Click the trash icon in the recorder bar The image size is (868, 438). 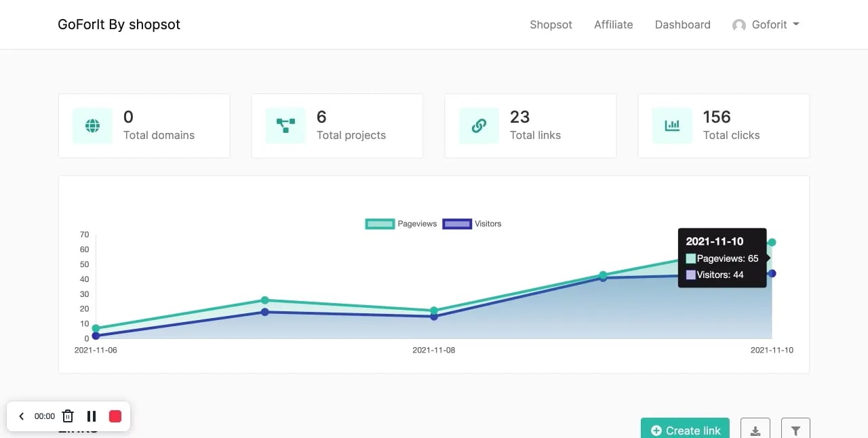click(68, 416)
